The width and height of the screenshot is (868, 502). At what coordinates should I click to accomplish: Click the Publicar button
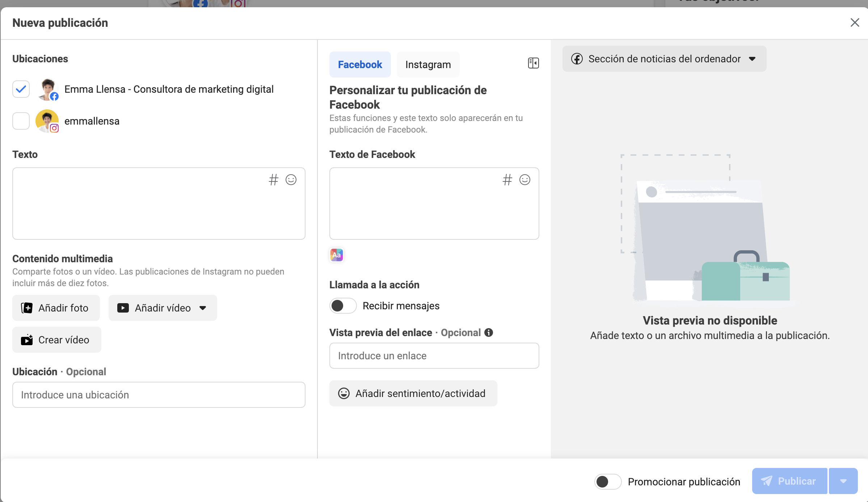[x=790, y=481]
